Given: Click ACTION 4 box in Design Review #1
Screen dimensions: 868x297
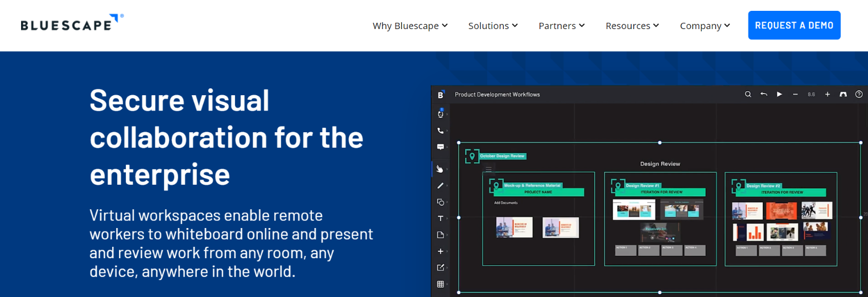Looking at the screenshot, I should coord(694,250).
